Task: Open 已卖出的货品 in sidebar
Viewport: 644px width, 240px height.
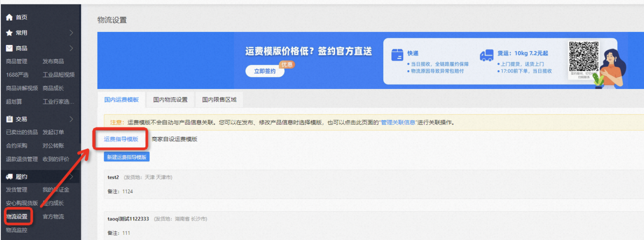Action: [22, 132]
